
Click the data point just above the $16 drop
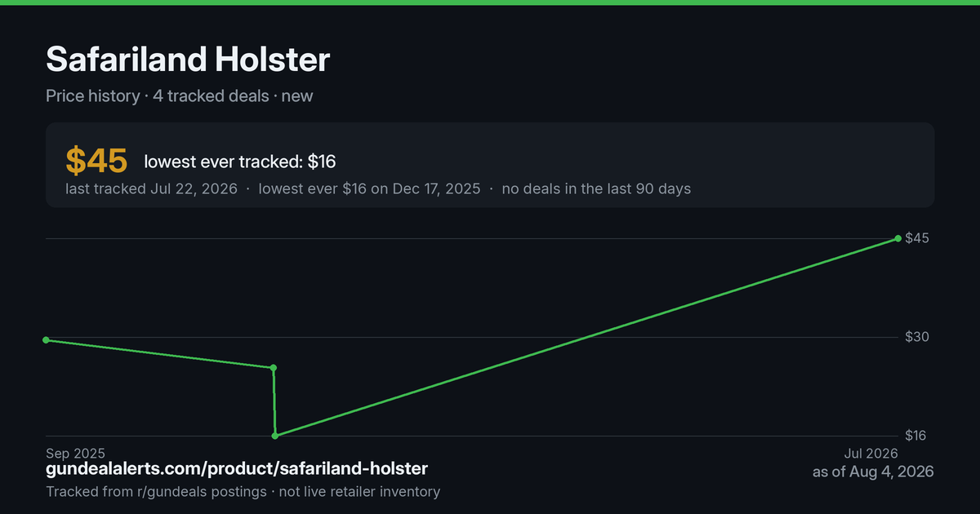coord(274,368)
